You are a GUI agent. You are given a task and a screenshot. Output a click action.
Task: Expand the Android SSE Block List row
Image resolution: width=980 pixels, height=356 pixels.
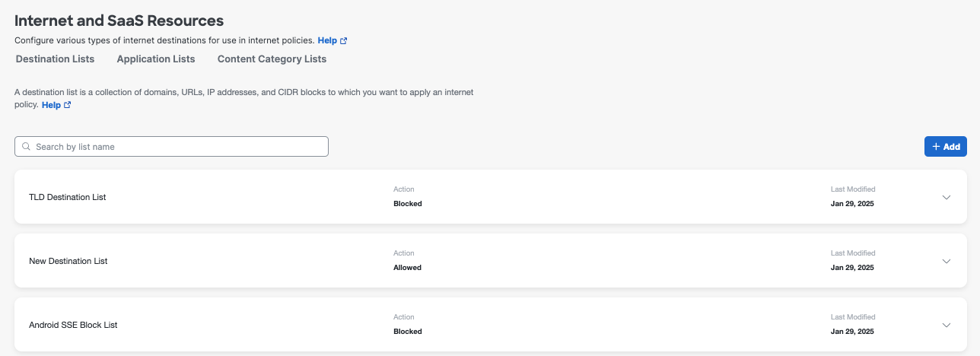pos(947,325)
